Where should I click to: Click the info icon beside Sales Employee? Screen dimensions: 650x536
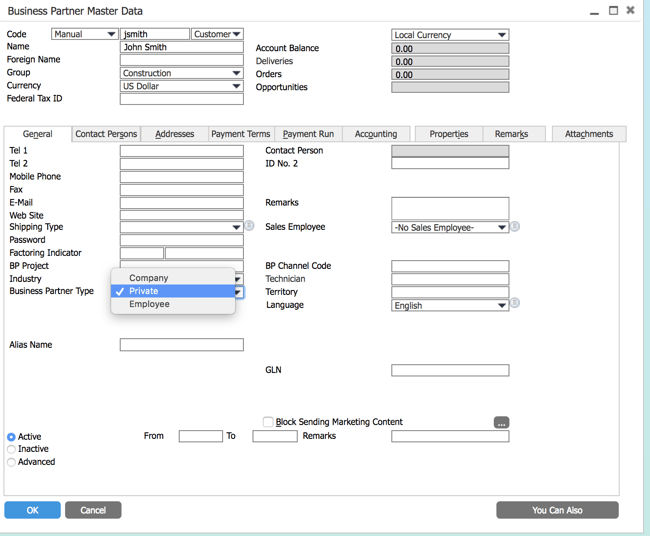pyautogui.click(x=515, y=227)
